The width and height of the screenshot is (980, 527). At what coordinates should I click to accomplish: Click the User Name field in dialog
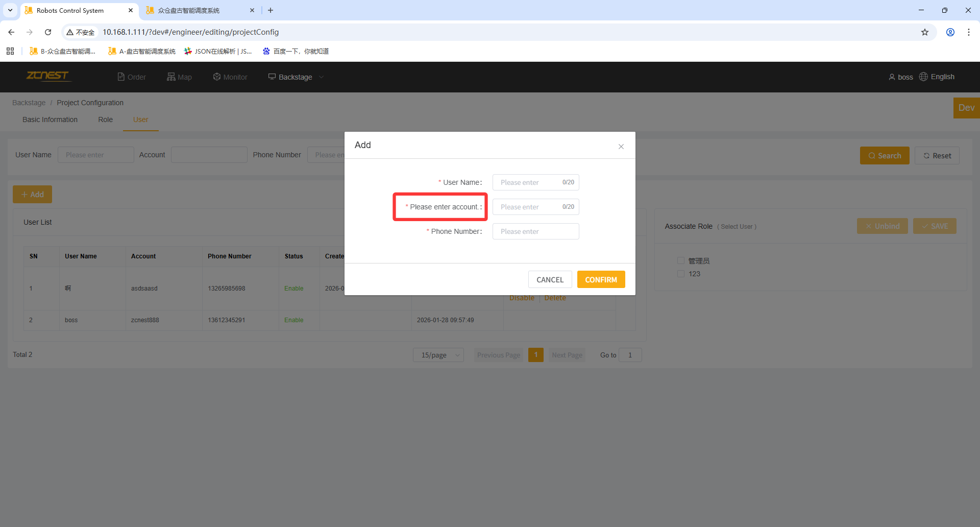click(528, 182)
